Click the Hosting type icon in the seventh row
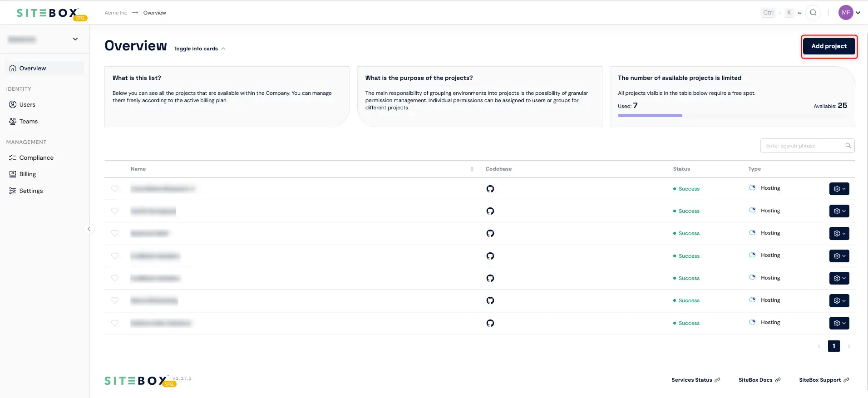 [752, 322]
